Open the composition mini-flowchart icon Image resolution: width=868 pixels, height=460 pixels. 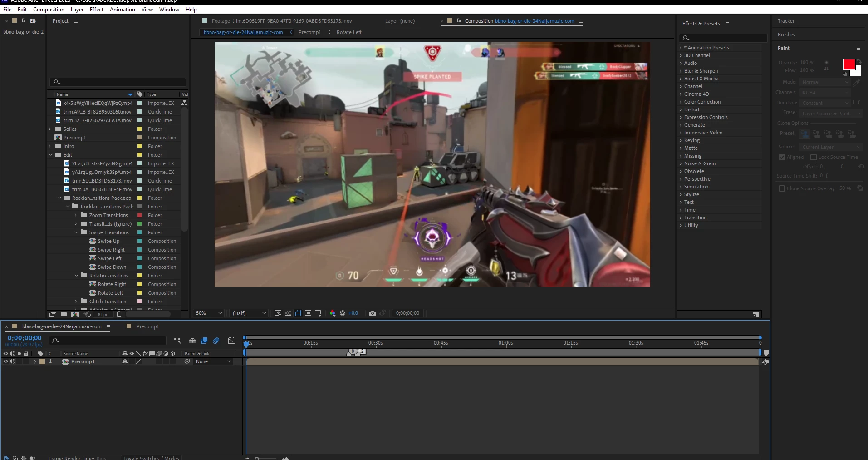(x=177, y=341)
